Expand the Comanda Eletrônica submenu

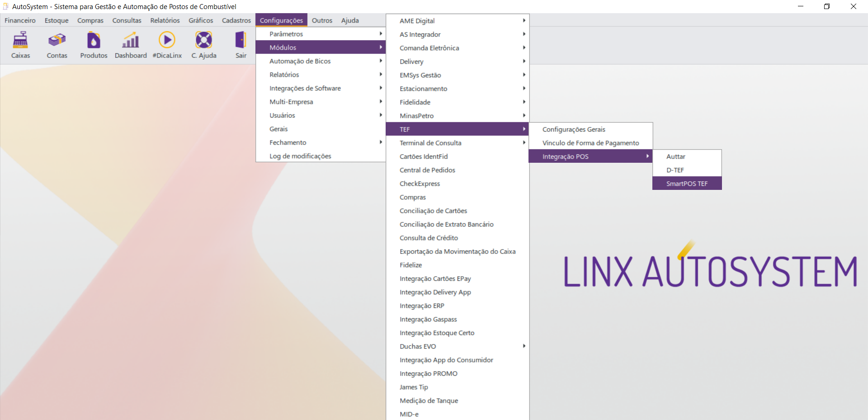coord(458,48)
